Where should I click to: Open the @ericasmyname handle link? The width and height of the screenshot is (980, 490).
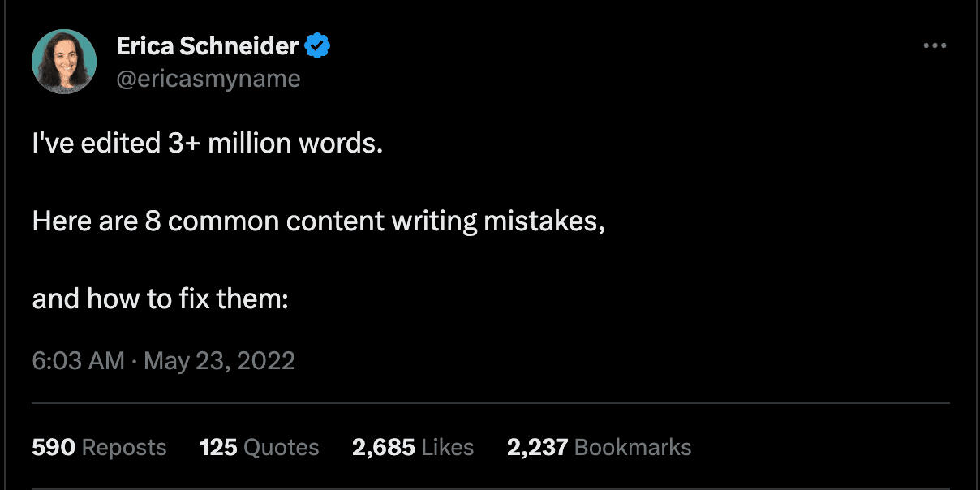coord(208,79)
